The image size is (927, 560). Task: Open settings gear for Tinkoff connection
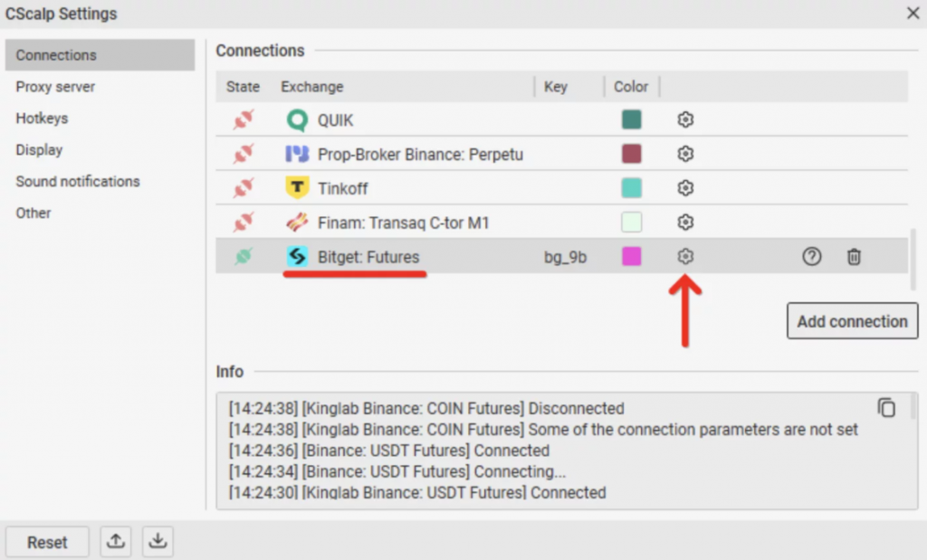[685, 188]
